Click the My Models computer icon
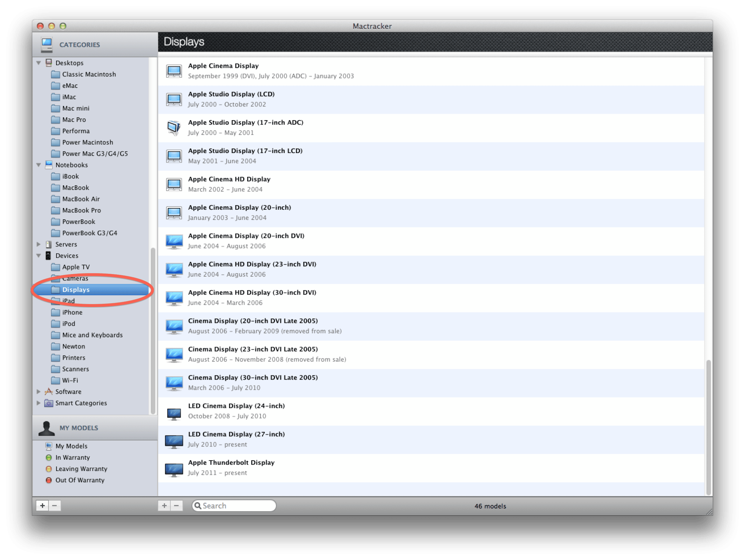 [49, 446]
